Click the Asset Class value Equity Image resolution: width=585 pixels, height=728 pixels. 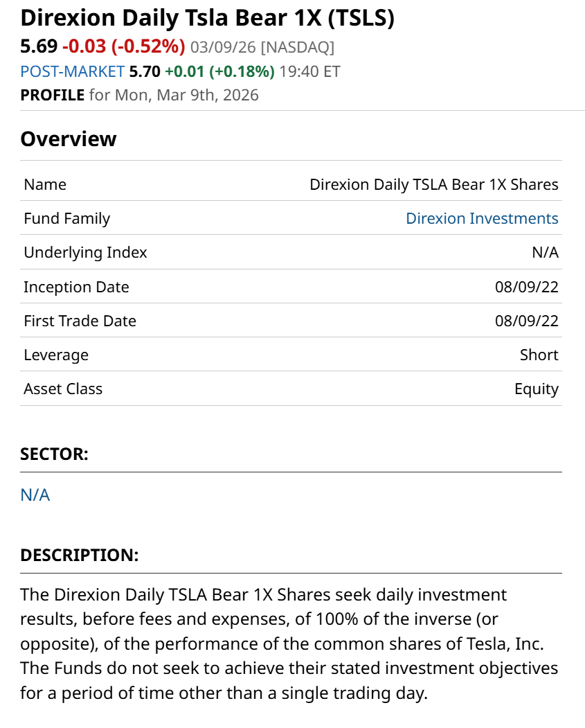pyautogui.click(x=536, y=389)
